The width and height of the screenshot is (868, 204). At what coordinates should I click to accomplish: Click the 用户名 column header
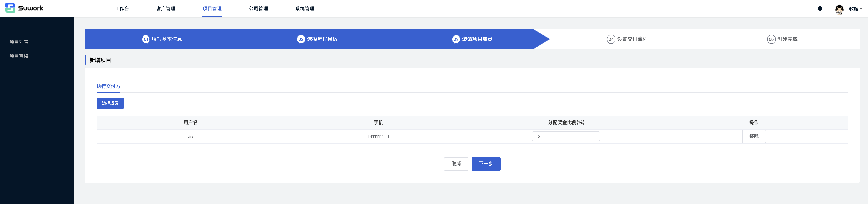coord(190,123)
